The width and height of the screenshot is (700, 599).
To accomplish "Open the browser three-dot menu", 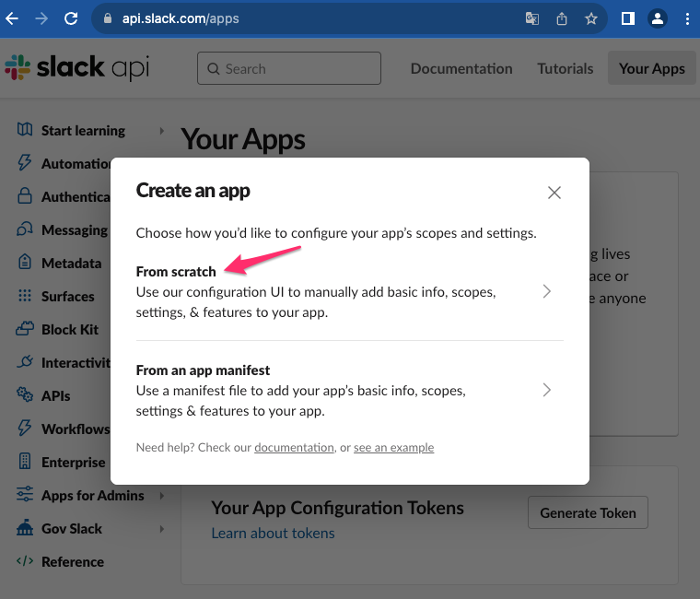I will (687, 18).
